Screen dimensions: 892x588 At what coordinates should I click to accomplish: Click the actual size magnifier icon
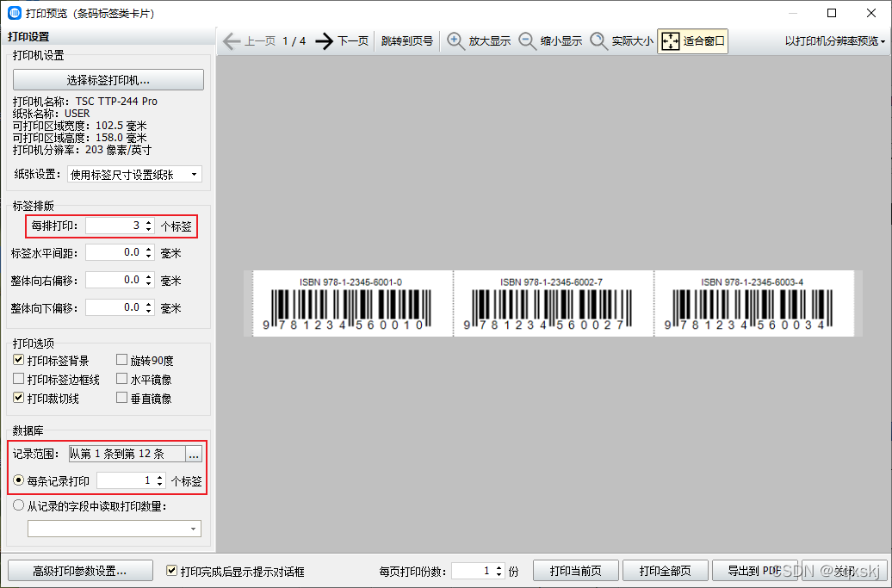tap(598, 41)
